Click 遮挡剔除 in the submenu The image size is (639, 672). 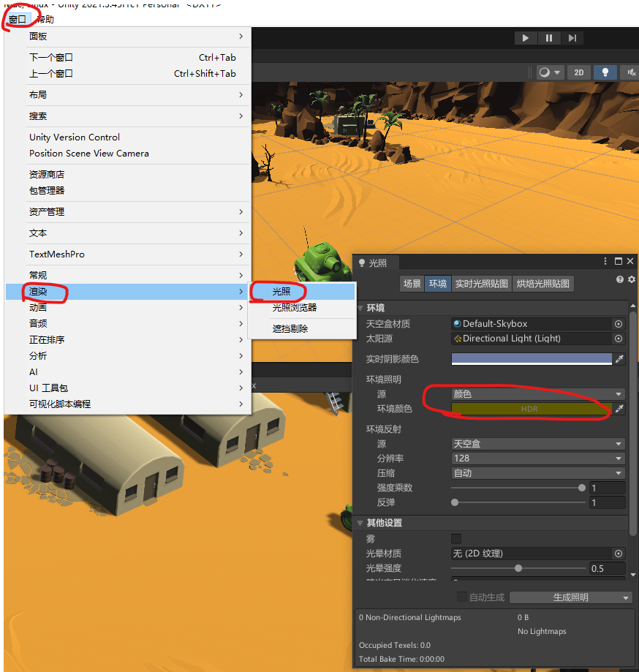(303, 329)
